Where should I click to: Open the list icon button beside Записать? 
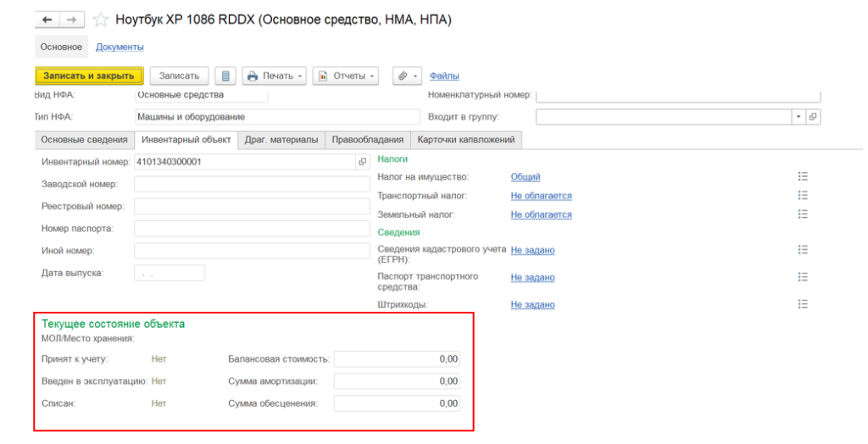pyautogui.click(x=225, y=76)
